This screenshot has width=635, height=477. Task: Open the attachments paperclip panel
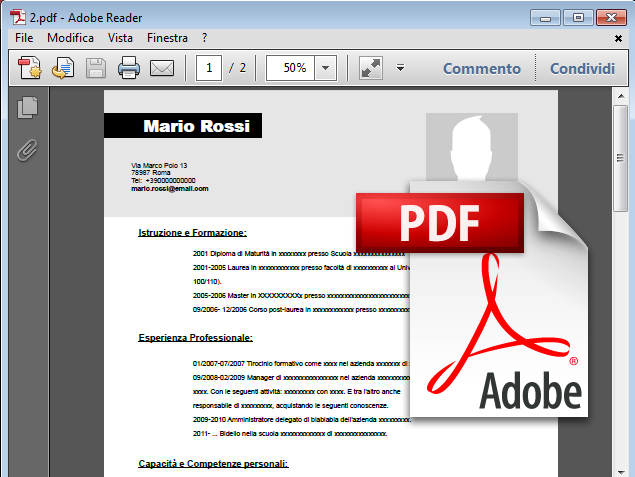pos(27,150)
